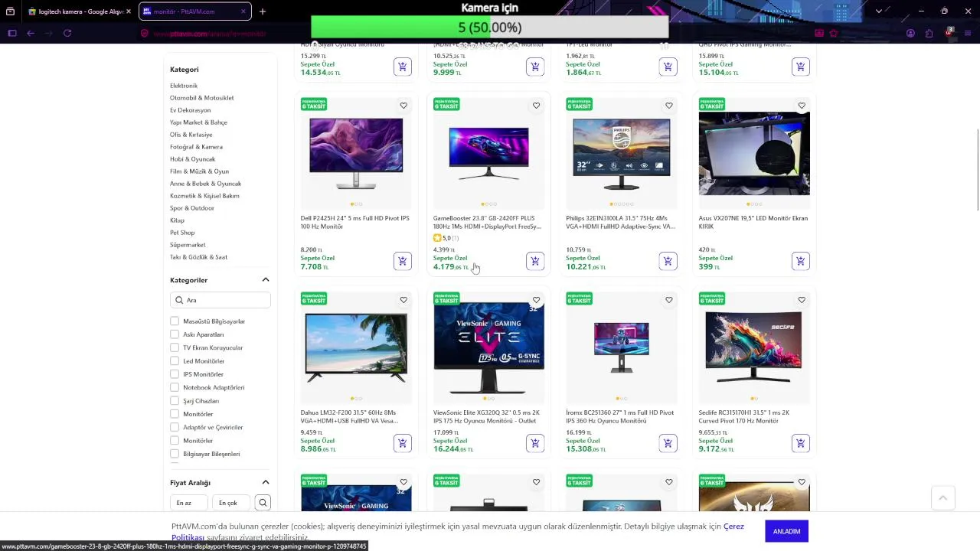Open a new browser tab with plus icon

pos(263,11)
